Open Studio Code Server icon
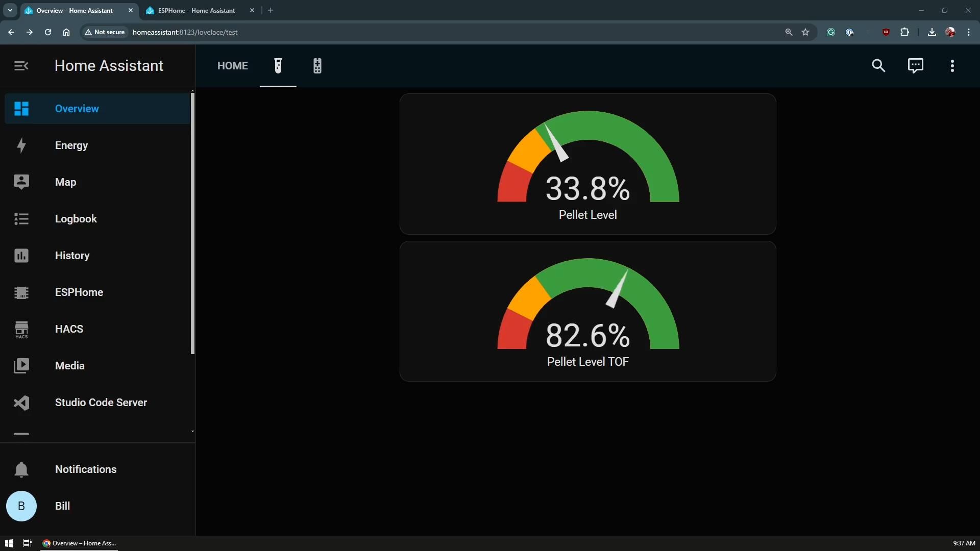The image size is (980, 551). tap(21, 403)
